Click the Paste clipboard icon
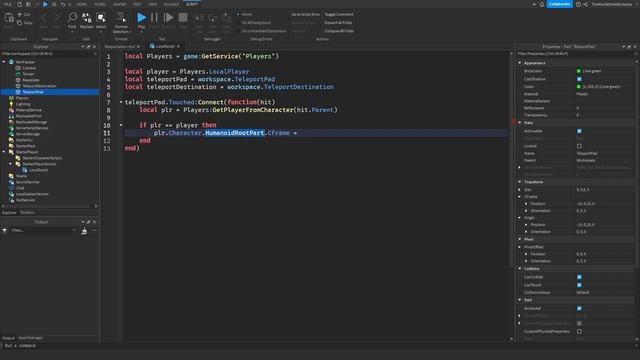This screenshot has height=360, width=640. point(9,18)
